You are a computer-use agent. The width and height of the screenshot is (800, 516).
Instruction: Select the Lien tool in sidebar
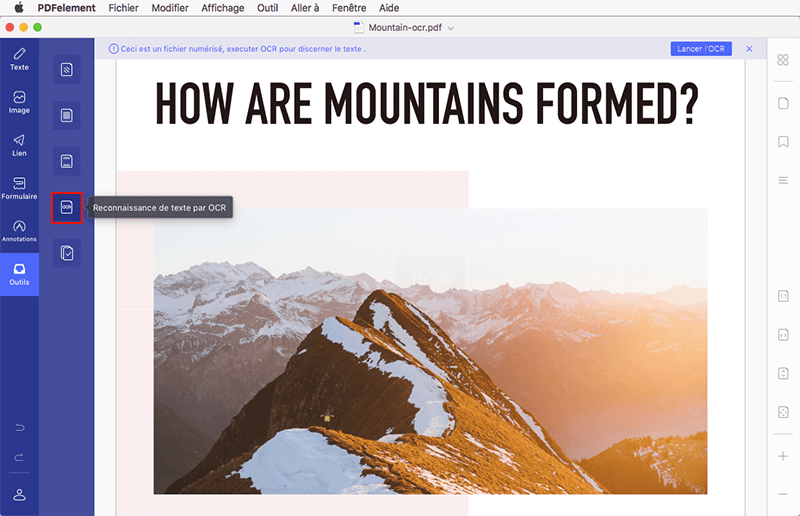[x=19, y=145]
